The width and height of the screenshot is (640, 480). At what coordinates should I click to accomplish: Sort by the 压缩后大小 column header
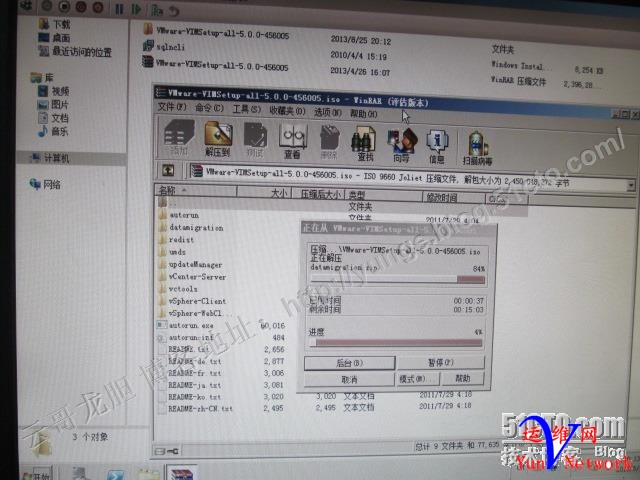pyautogui.click(x=318, y=194)
